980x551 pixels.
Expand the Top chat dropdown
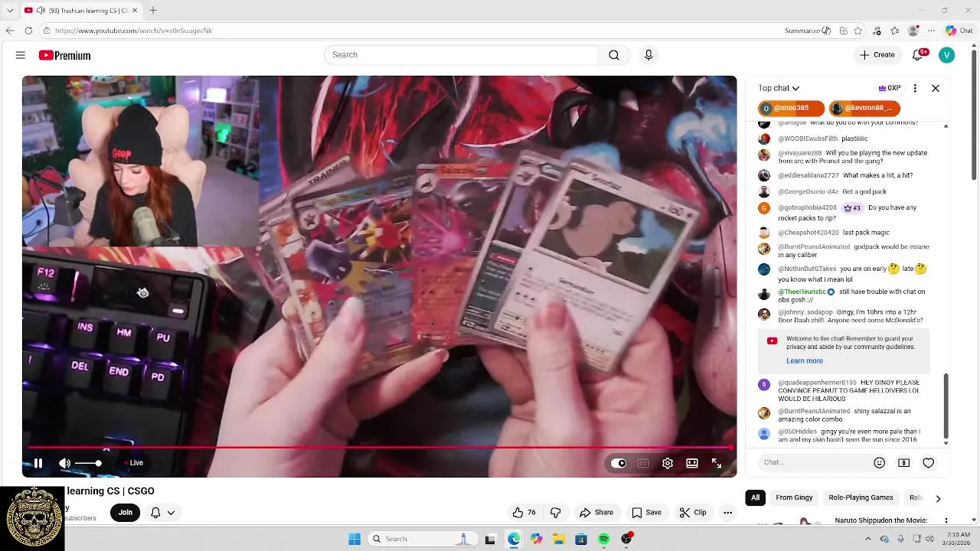tap(779, 88)
